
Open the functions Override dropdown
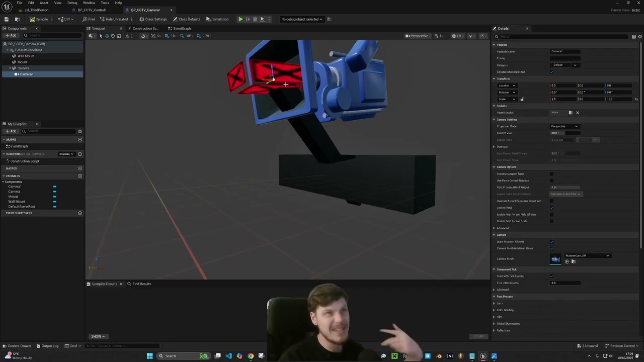click(66, 154)
